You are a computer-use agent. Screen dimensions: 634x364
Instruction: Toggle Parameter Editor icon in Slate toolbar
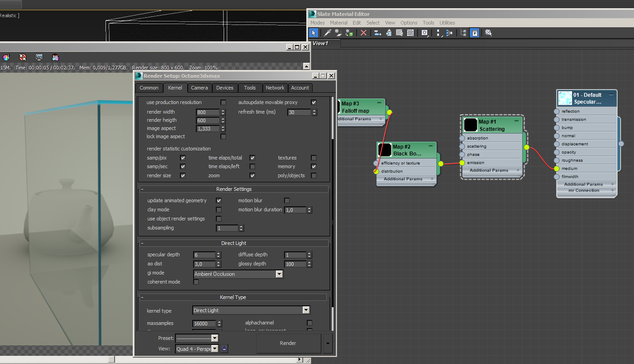pyautogui.click(x=474, y=33)
